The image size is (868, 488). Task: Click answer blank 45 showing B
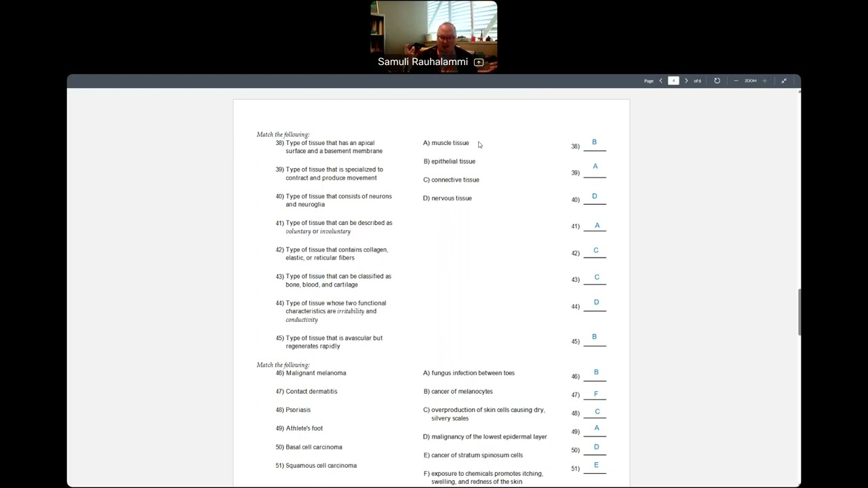point(595,339)
